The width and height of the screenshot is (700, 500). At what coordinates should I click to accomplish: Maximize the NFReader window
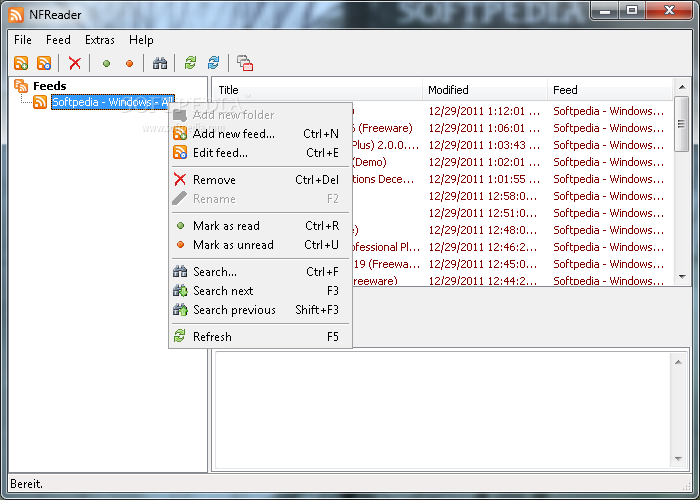(x=632, y=10)
